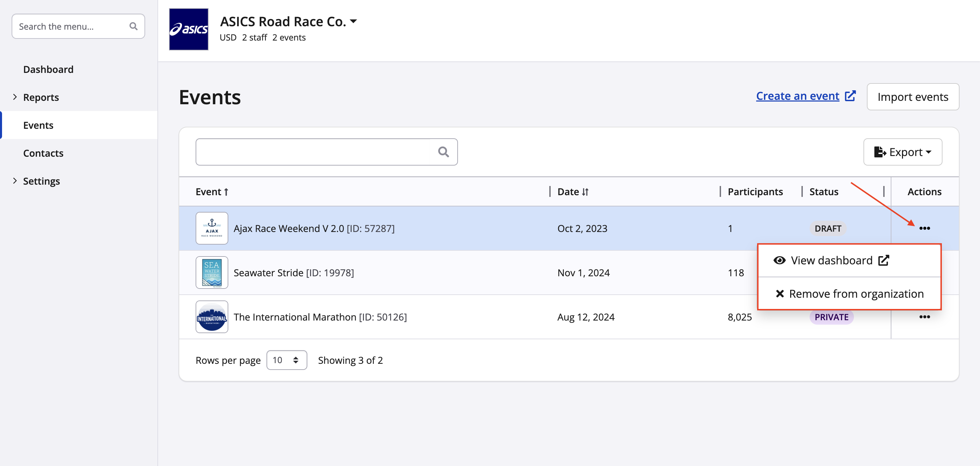
Task: Click The International Marathon event logo
Action: coord(212,317)
